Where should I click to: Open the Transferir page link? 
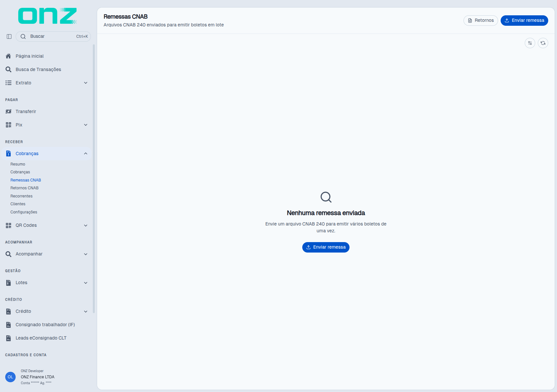point(47,111)
